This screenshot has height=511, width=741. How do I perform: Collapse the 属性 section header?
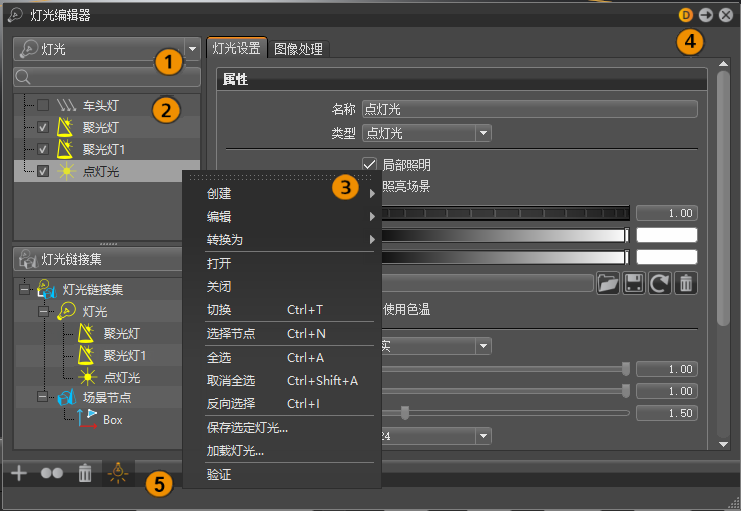pos(462,79)
